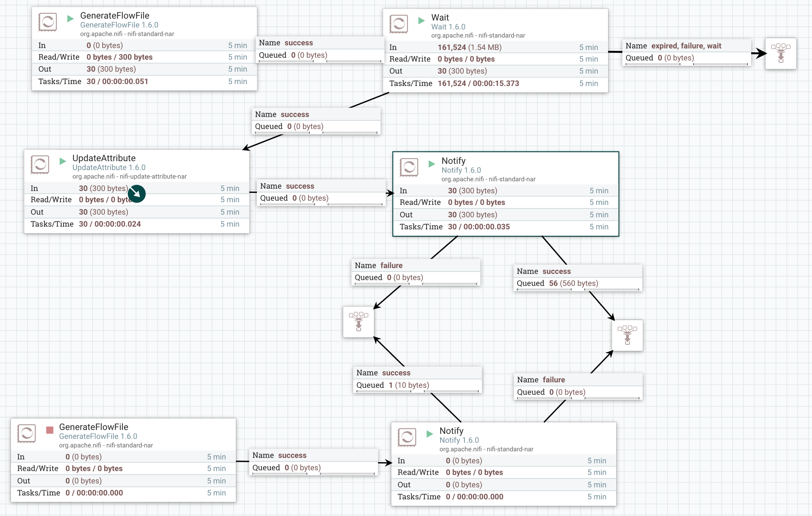812x516 pixels.
Task: Click the bottom Notify processor icon
Action: click(x=407, y=437)
